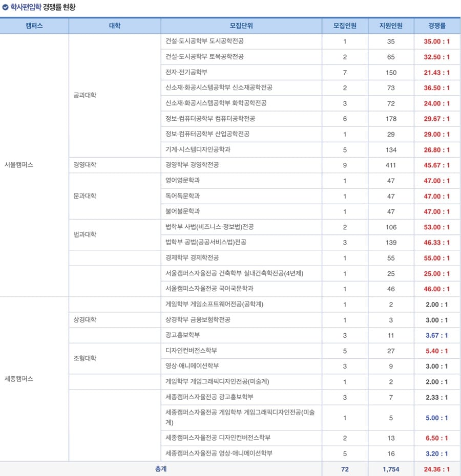Image resolution: width=461 pixels, height=476 pixels.
Task: Select the 영어영문학과 row text
Action: click(x=183, y=180)
